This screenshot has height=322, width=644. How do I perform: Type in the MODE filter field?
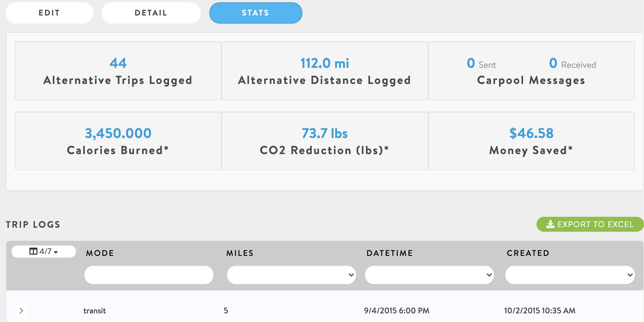click(149, 275)
